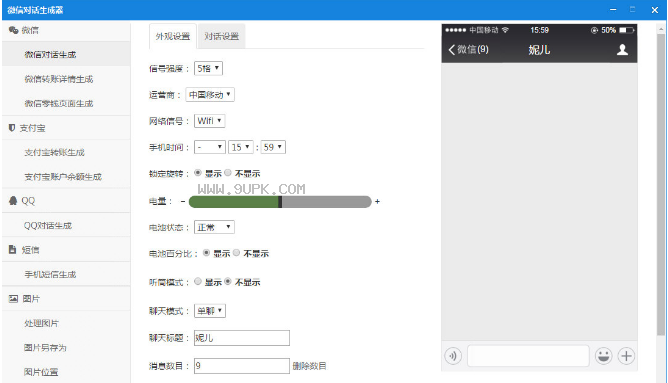The image size is (668, 383).
Task: Tap the emoji smiley icon in chat bar
Action: tap(604, 356)
